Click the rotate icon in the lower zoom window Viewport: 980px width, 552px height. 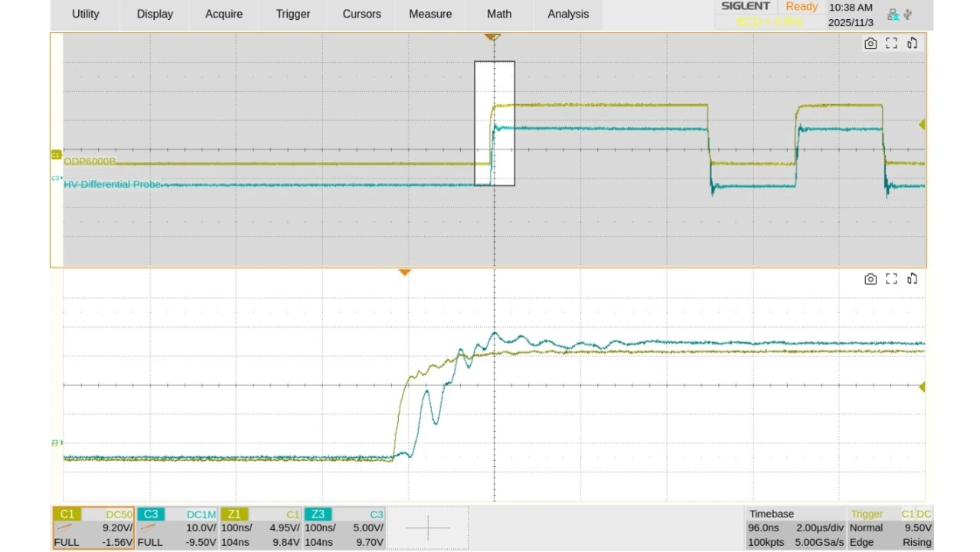(913, 279)
